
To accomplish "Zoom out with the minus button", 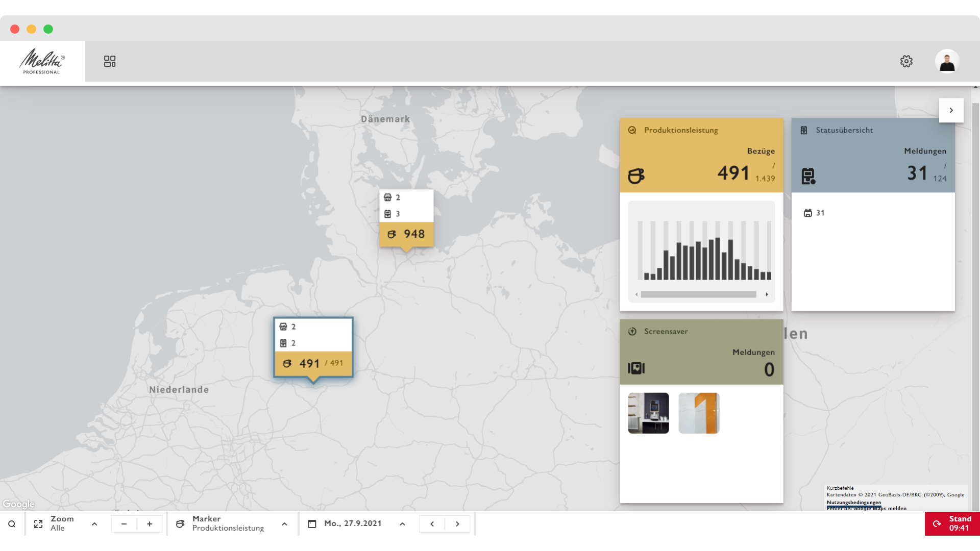I will click(x=124, y=524).
